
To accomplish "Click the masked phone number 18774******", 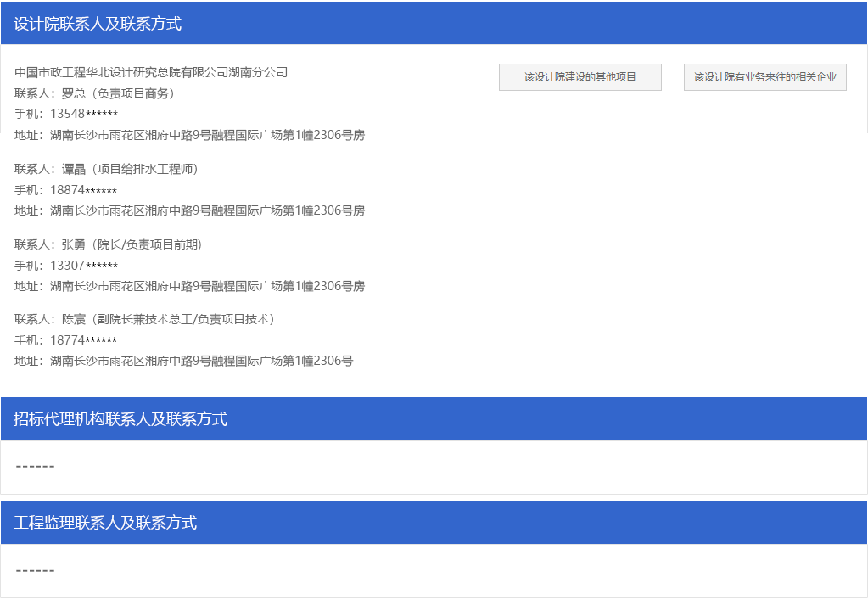I will tap(83, 340).
